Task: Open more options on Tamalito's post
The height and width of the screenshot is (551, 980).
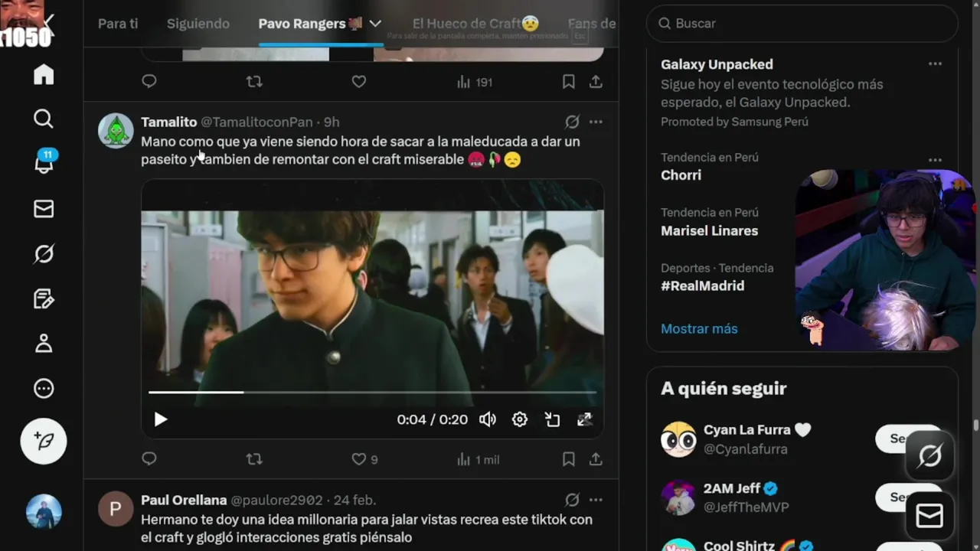Action: [596, 122]
